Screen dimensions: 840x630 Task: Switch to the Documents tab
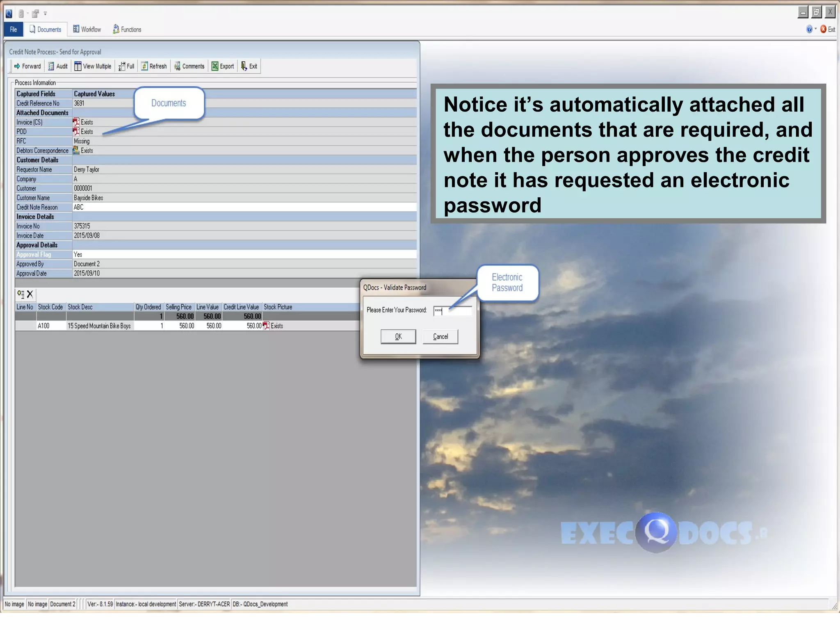[x=45, y=30]
